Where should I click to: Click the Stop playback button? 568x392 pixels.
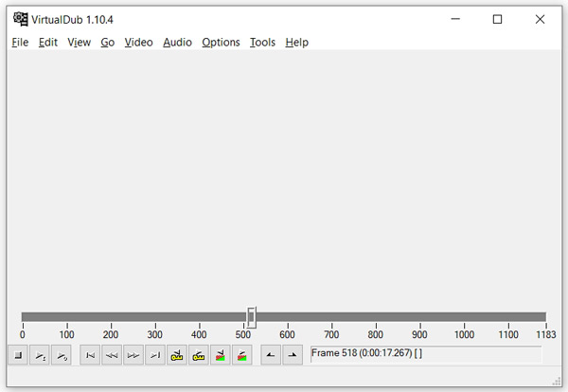[18, 355]
